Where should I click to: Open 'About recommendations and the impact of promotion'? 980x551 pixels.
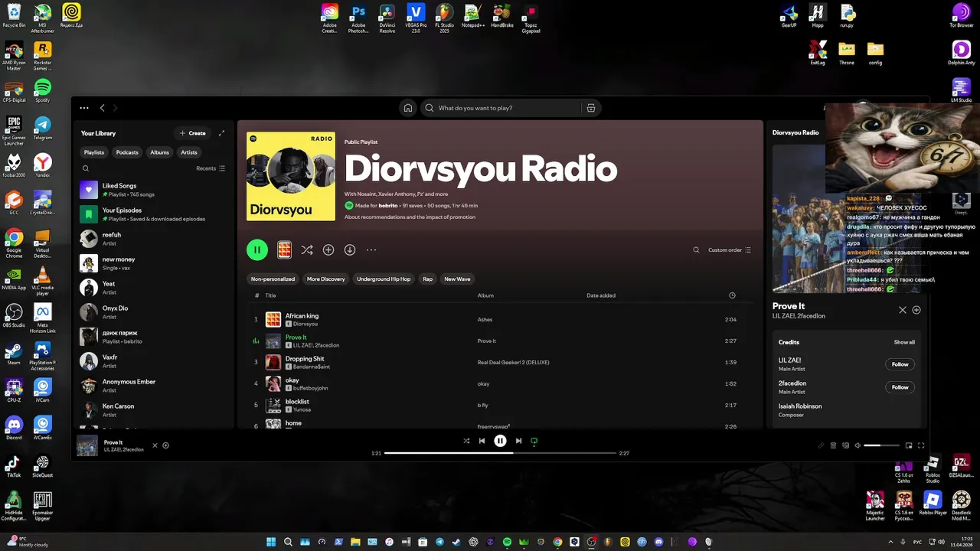point(410,217)
